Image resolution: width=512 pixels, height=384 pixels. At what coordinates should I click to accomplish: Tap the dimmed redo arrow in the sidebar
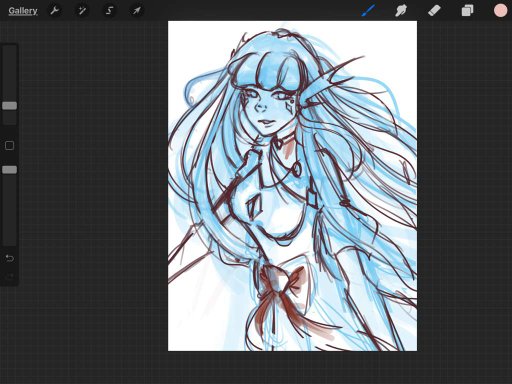(9, 276)
